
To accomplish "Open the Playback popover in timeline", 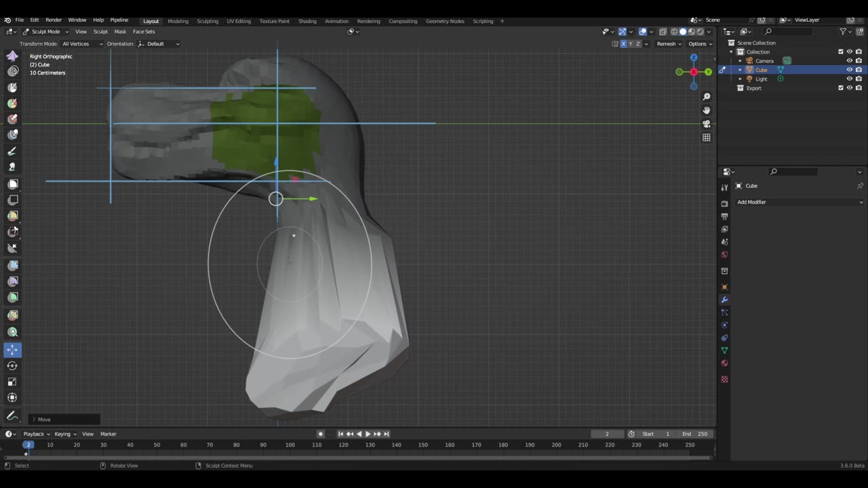I will point(37,434).
